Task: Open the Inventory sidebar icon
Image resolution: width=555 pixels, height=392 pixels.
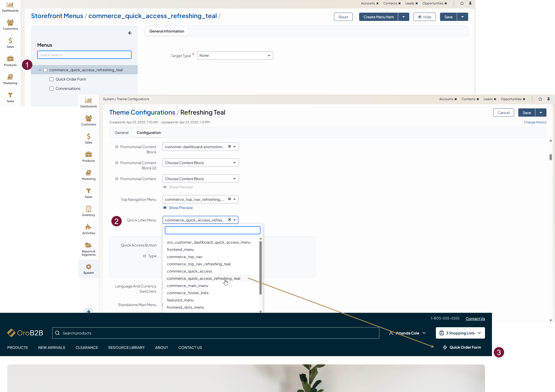Action: click(x=88, y=209)
